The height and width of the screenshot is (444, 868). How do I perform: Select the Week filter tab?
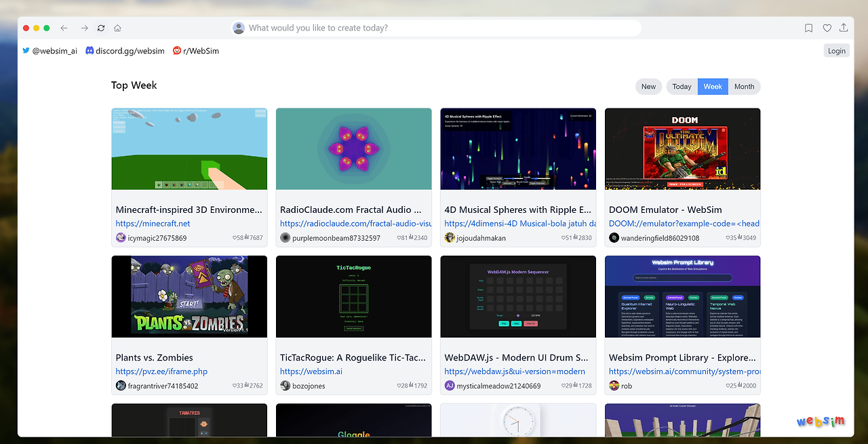pos(713,86)
